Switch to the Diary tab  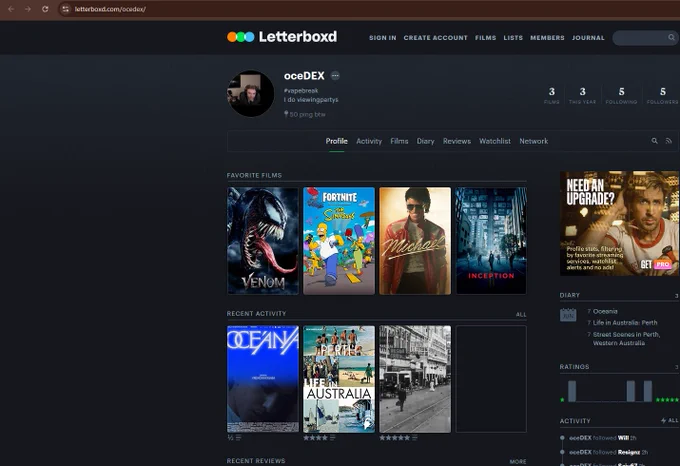425,141
